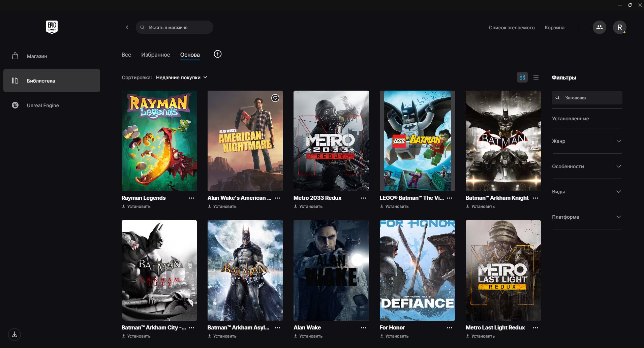
Task: Open Rayman Legends cover art
Action: point(159,141)
